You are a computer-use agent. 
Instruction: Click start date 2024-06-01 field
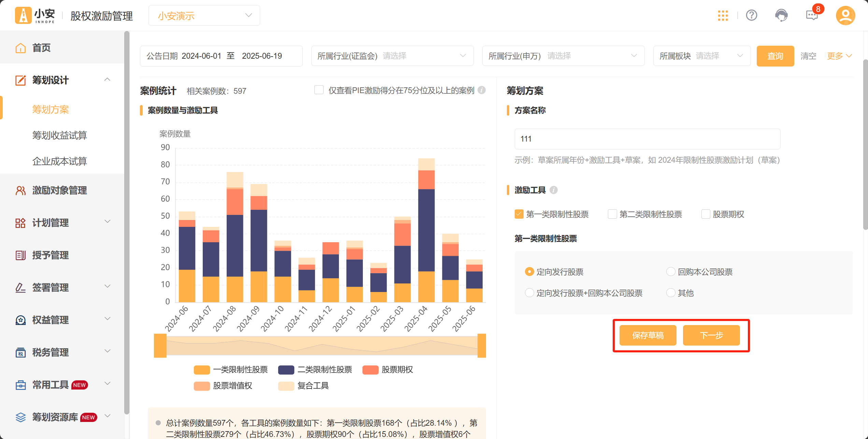point(201,56)
